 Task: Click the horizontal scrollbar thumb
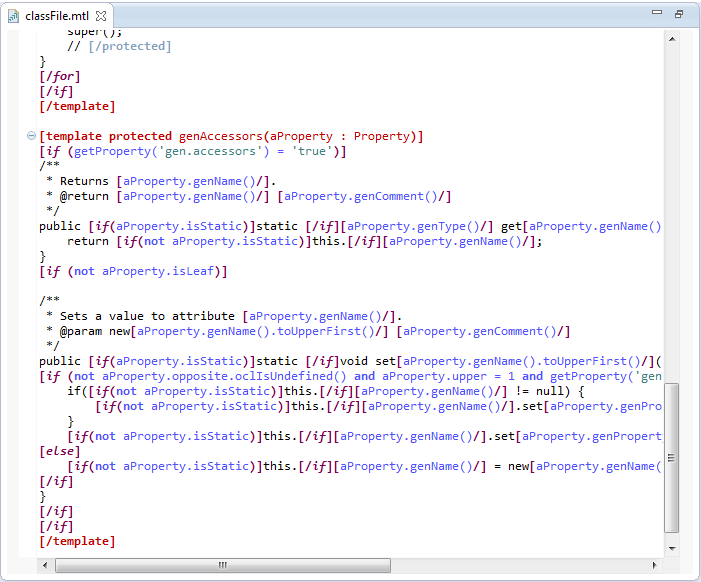222,565
